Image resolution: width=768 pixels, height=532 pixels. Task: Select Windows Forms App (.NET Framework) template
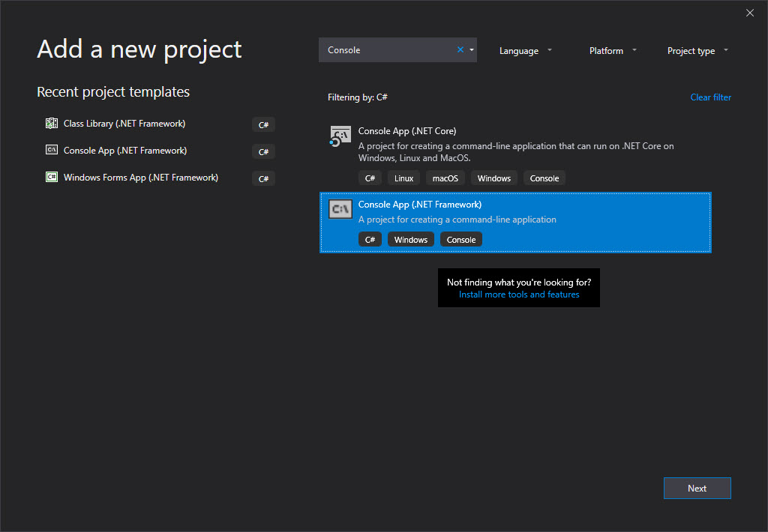[140, 177]
